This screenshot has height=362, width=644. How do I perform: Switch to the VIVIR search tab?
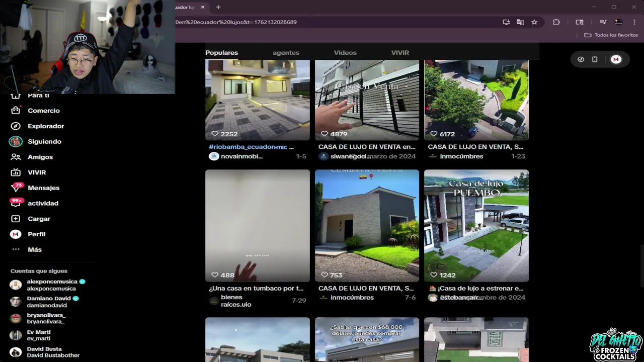click(400, 52)
